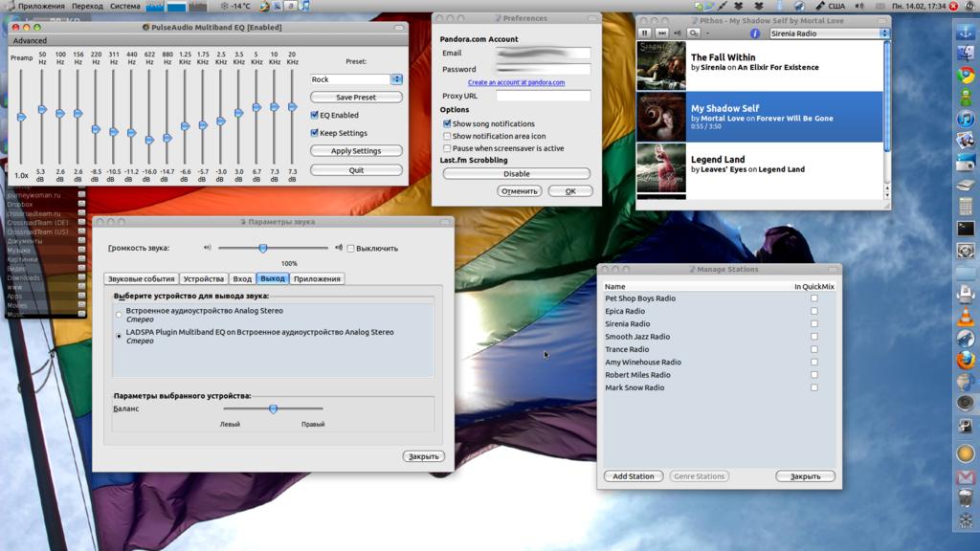This screenshot has height=551, width=980.
Task: Click Save Preset button
Action: pos(356,98)
